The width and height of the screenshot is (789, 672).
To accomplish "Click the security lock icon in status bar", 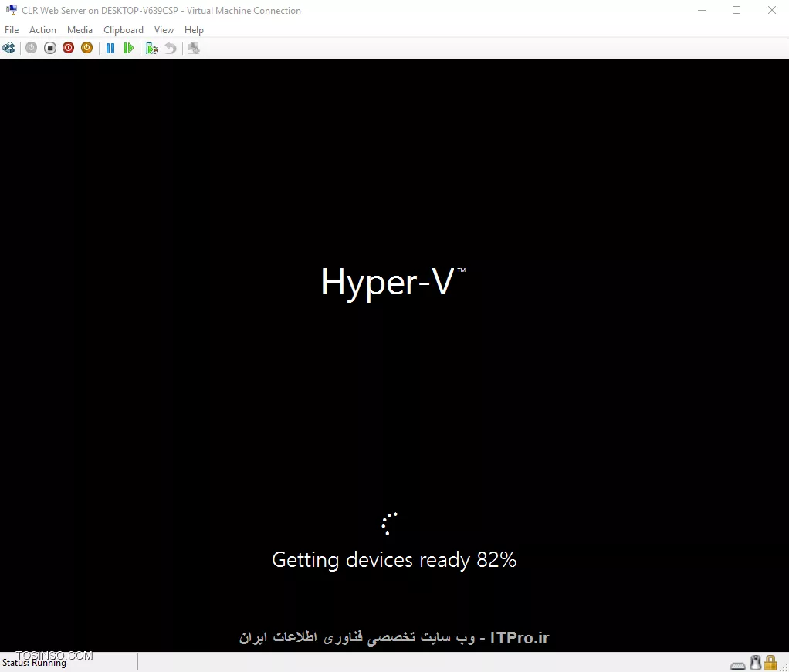I will (x=770, y=663).
